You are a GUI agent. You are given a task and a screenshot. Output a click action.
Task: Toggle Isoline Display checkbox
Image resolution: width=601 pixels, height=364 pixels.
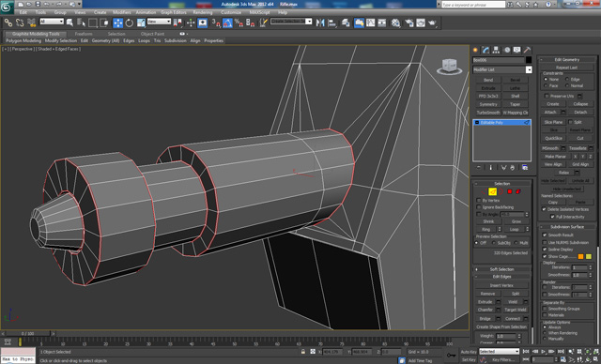pos(545,250)
